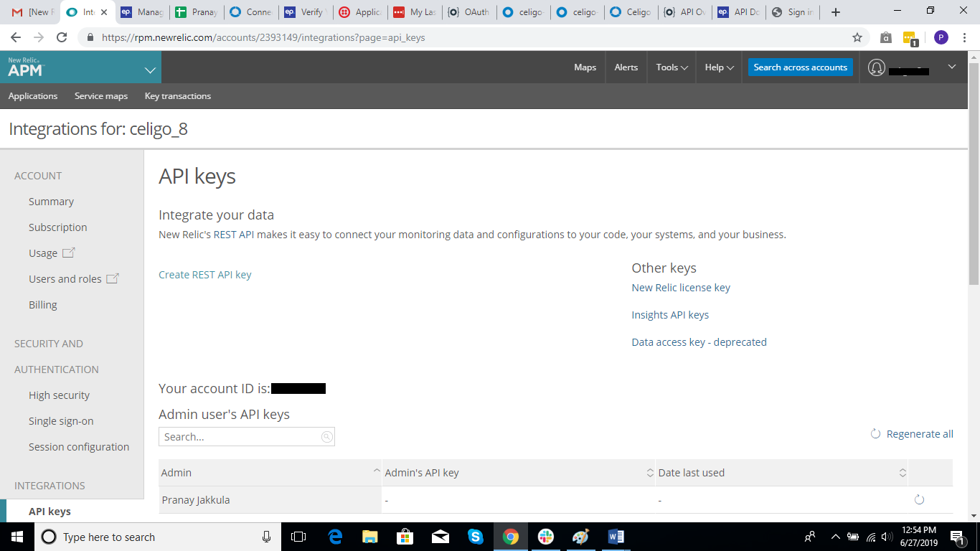The image size is (980, 551).
Task: Bookmark this page with star icon
Action: [857, 37]
